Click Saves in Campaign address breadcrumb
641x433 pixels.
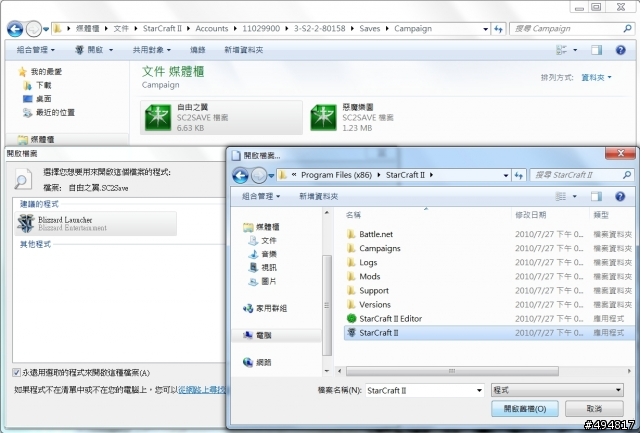click(370, 29)
